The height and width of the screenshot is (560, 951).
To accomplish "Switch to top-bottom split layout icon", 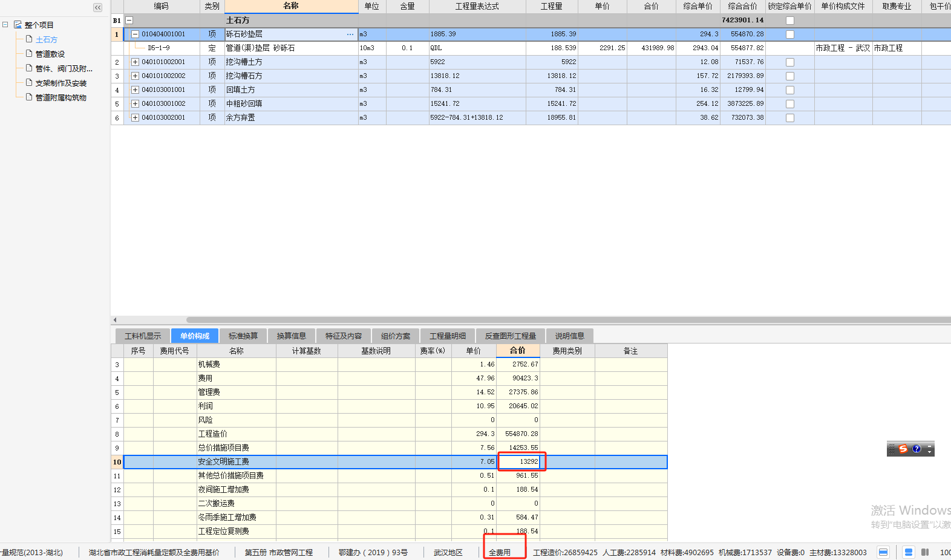I will pyautogui.click(x=908, y=552).
